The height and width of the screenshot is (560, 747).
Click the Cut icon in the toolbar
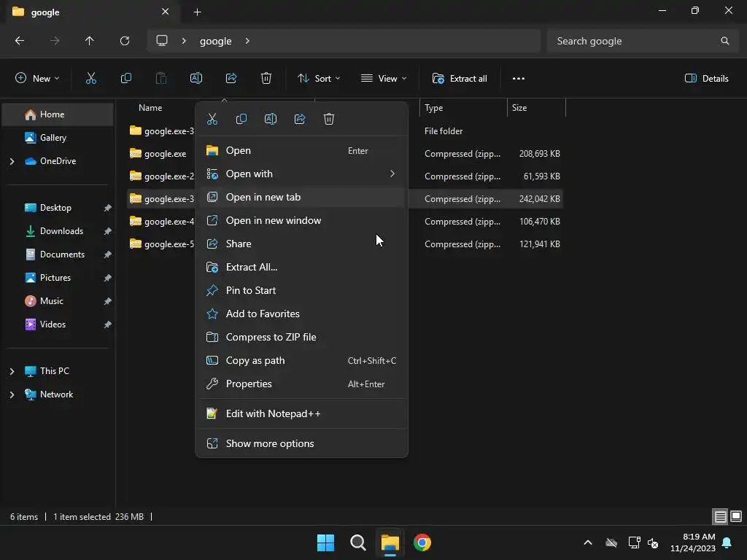(91, 79)
